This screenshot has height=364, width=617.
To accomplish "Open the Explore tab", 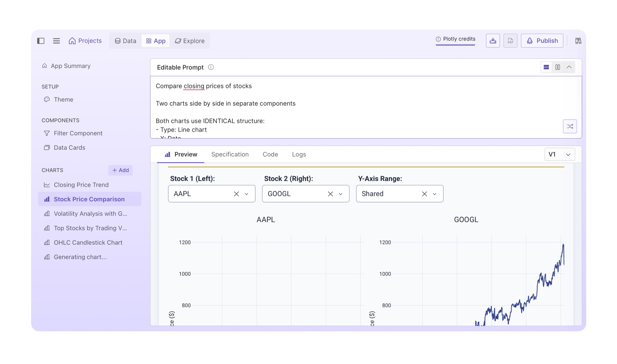I will pos(190,41).
